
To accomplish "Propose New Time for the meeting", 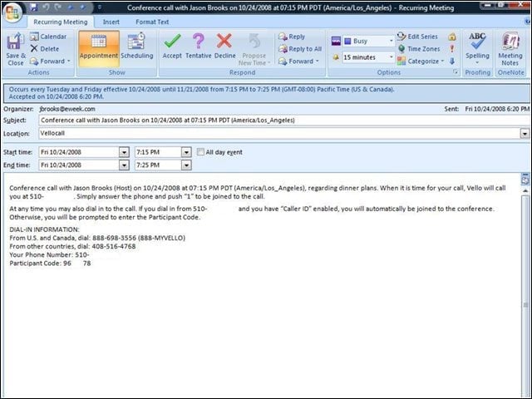I will click(254, 50).
